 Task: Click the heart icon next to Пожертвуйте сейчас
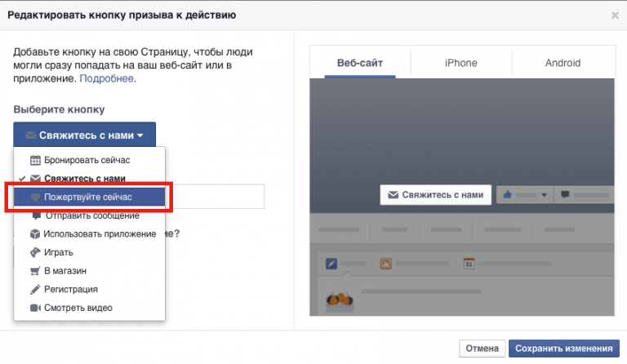pyautogui.click(x=35, y=198)
